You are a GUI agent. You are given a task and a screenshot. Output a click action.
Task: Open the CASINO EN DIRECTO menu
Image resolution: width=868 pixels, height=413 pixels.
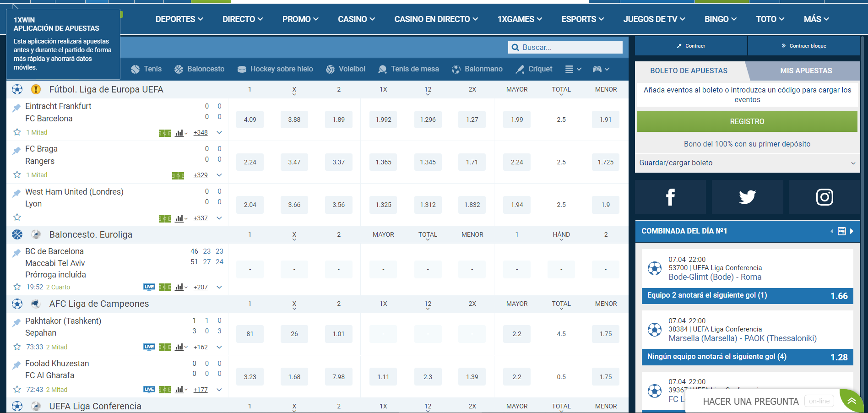pos(436,19)
